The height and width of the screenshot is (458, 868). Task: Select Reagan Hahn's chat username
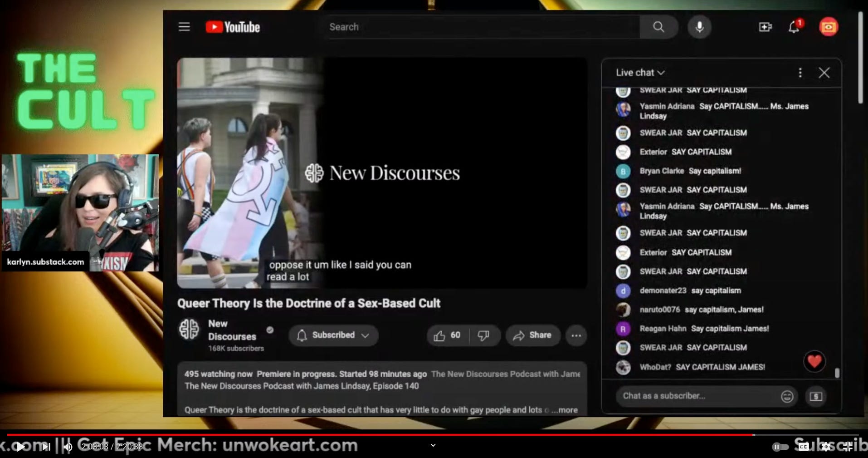[x=663, y=329]
